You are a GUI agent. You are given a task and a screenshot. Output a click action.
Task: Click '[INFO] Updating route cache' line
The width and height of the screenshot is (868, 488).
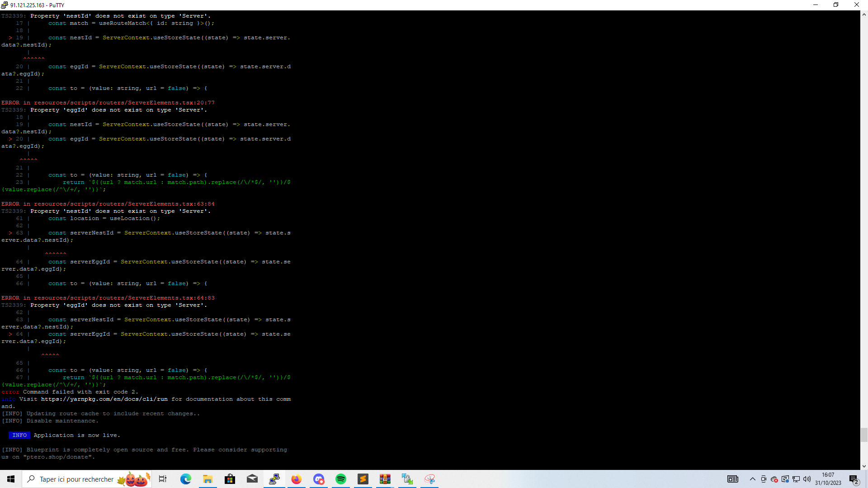click(x=100, y=413)
